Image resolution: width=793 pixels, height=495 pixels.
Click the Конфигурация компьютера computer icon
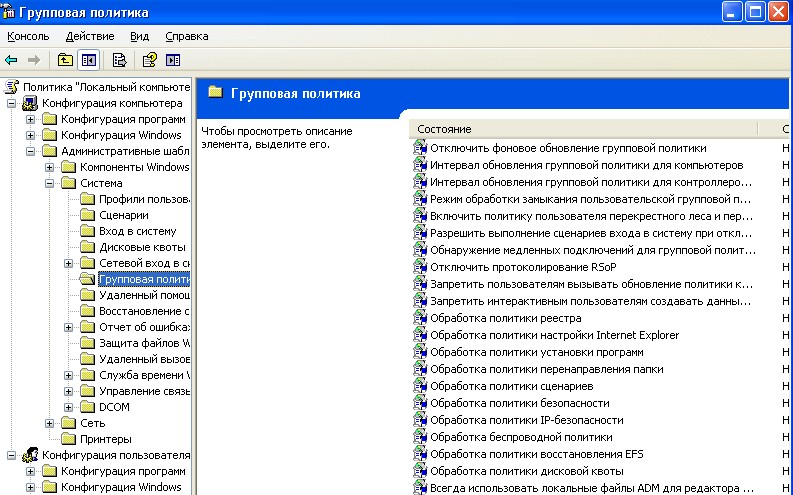30,103
